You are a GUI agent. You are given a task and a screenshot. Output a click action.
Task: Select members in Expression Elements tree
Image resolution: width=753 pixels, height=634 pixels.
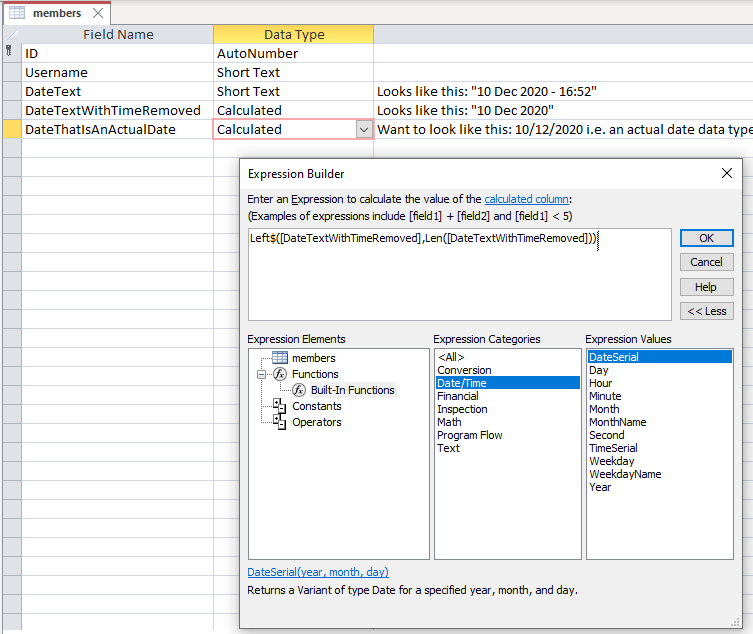[314, 358]
